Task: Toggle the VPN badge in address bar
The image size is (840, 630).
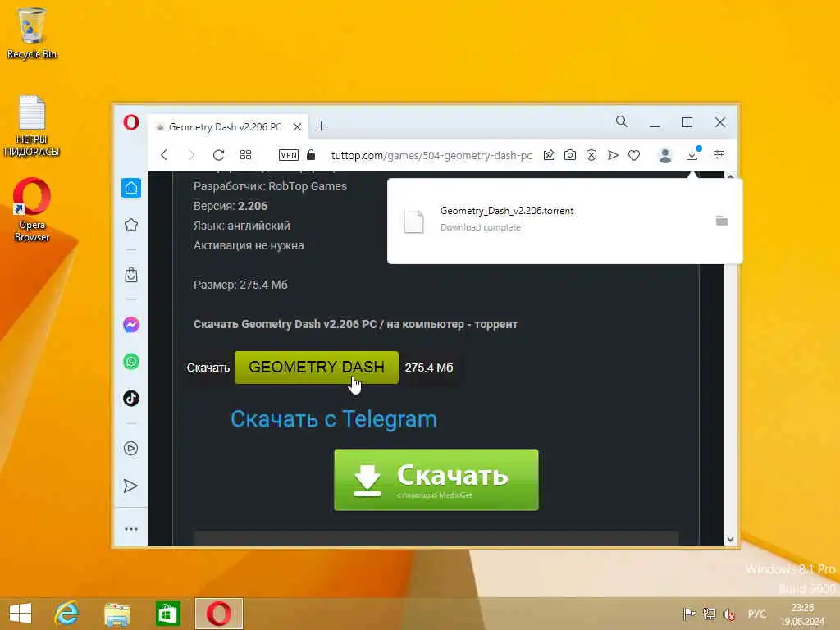Action: pos(289,155)
